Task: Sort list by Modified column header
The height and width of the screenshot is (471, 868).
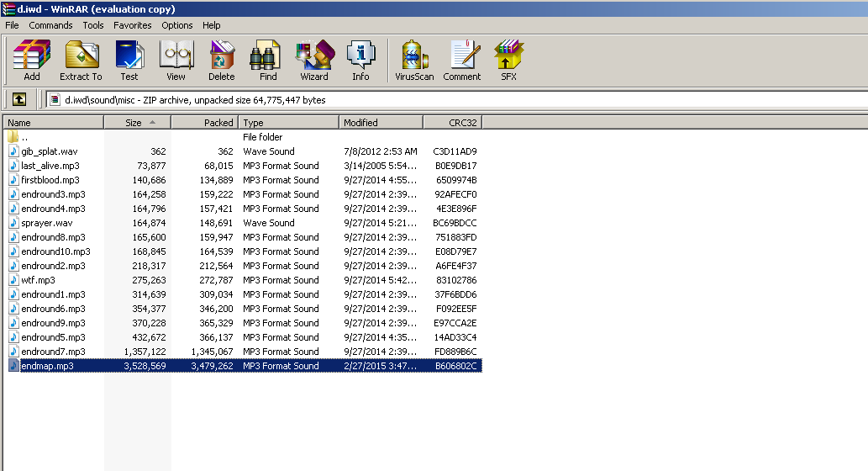Action: [381, 123]
